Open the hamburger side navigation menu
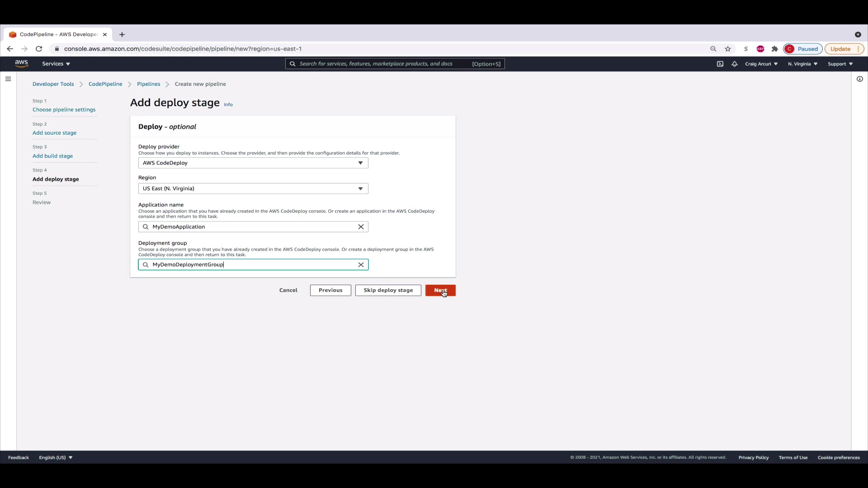The width and height of the screenshot is (868, 488). [x=8, y=79]
